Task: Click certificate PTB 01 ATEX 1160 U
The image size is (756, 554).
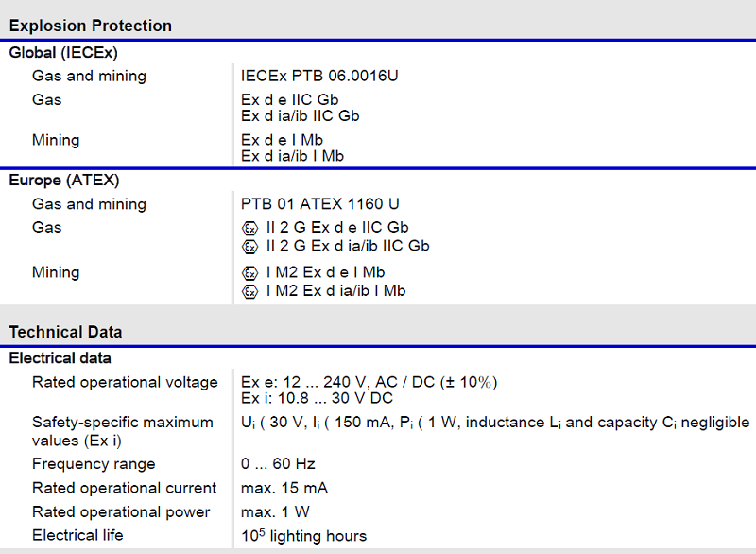Action: [319, 204]
